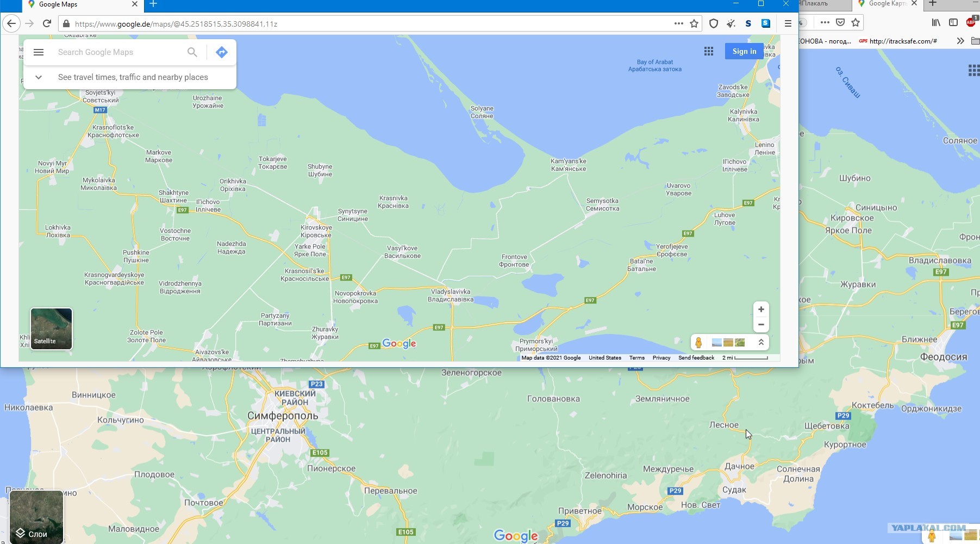Screen dimensions: 980x544
Task: Click the Kirovskoye town label
Action: click(316, 231)
